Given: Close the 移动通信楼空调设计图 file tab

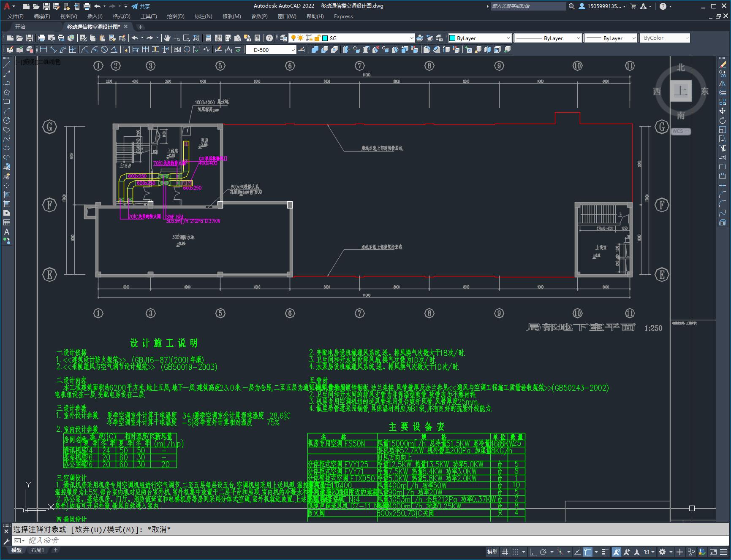Looking at the screenshot, I should [125, 27].
